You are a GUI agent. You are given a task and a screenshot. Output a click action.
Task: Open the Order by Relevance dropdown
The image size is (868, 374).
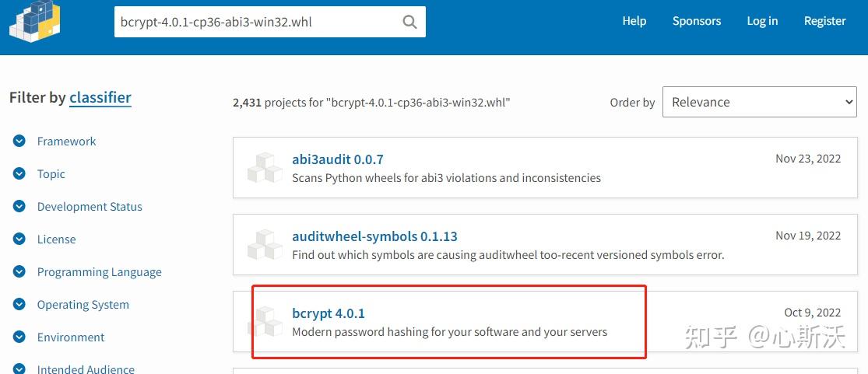click(x=760, y=102)
